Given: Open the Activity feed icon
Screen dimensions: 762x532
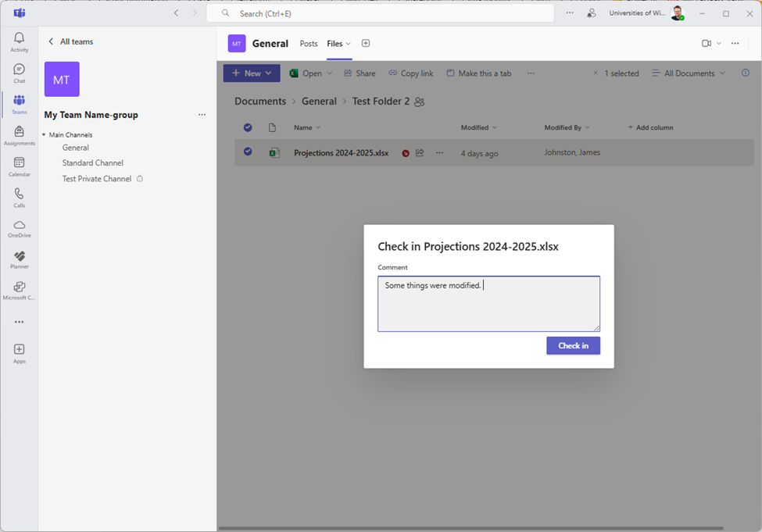Looking at the screenshot, I should point(20,42).
